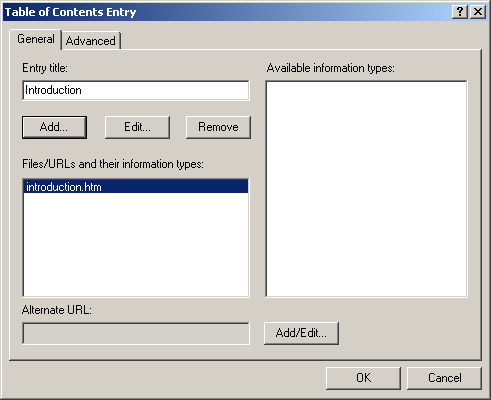Confirm with the OK button
The height and width of the screenshot is (400, 491).
coord(363,378)
